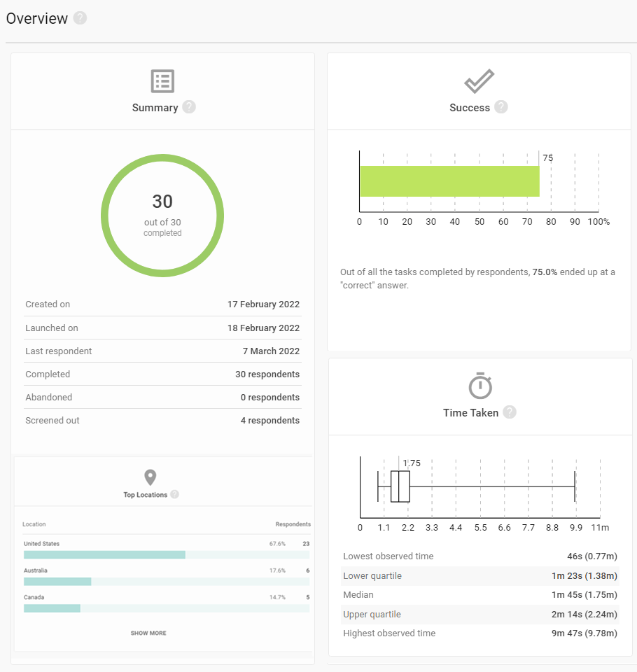Click the green success rate bar

click(449, 181)
